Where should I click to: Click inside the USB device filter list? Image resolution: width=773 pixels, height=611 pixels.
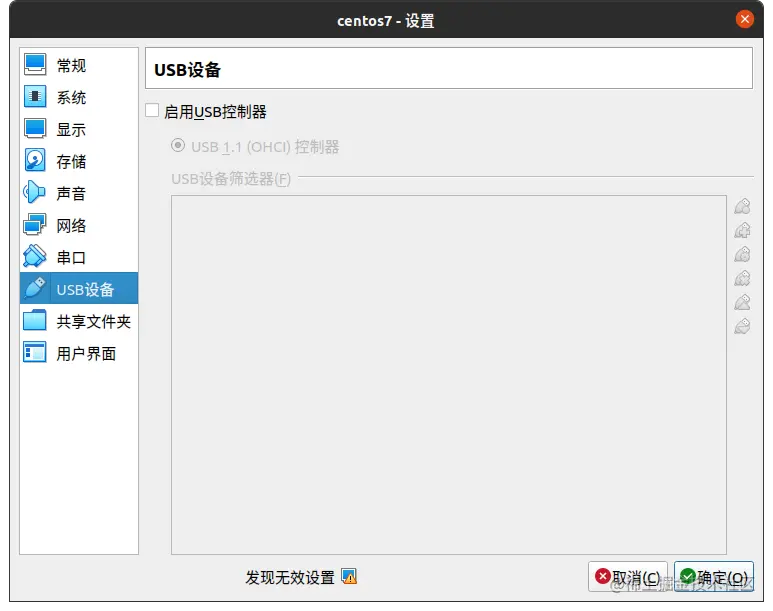click(x=449, y=375)
